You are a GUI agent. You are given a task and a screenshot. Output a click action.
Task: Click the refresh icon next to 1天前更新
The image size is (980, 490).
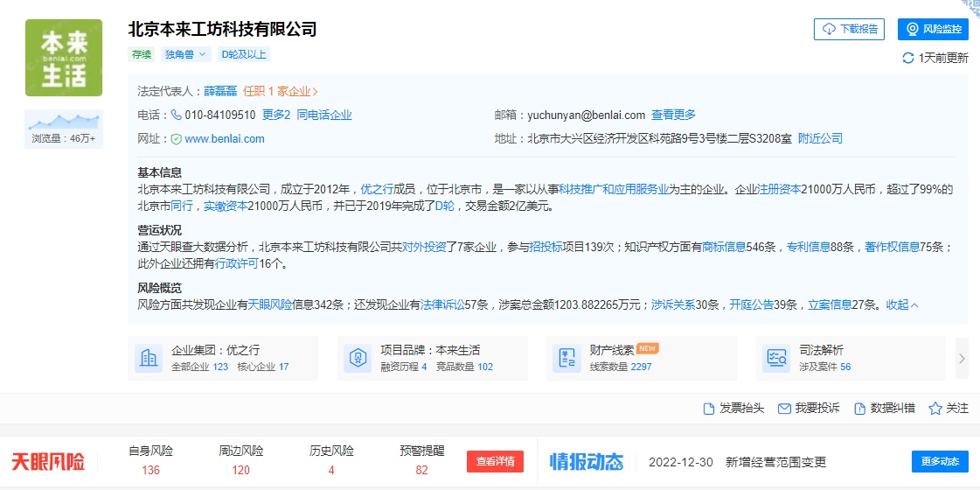click(x=908, y=59)
